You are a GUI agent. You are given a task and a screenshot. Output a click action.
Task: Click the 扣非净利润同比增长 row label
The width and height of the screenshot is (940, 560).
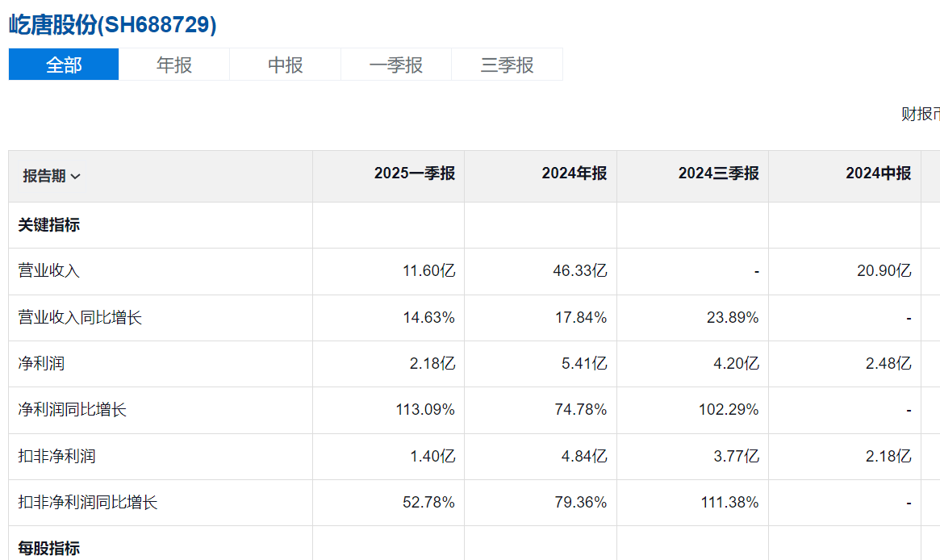coord(88,502)
